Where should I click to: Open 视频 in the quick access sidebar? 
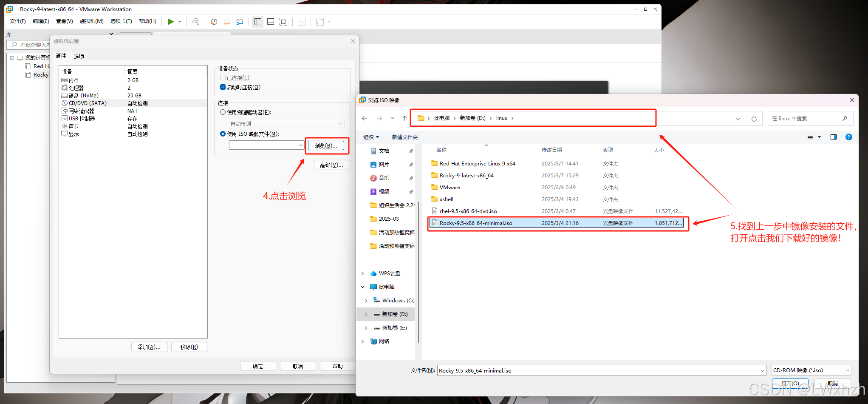click(x=384, y=192)
